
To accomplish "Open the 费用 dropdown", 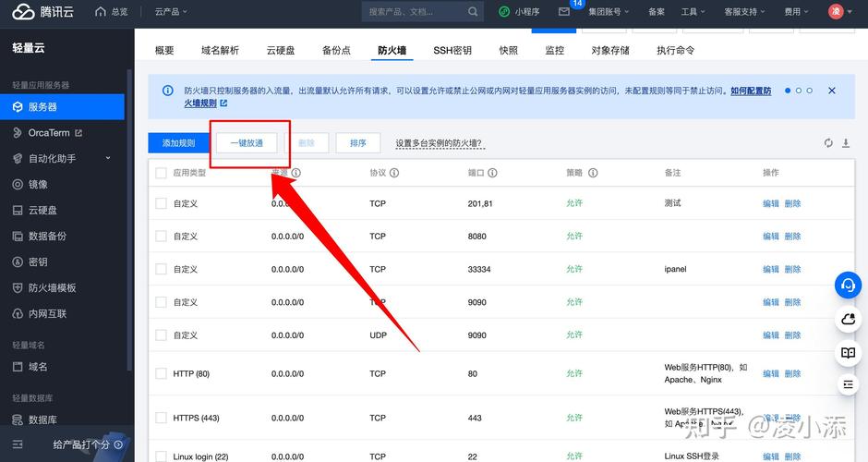I will [x=796, y=12].
